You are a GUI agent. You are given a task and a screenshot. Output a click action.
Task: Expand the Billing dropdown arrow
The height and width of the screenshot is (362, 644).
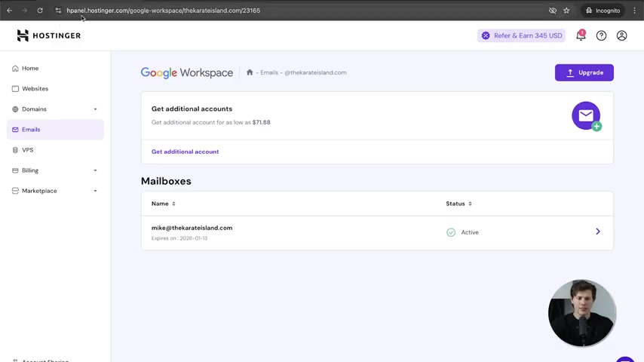(x=95, y=170)
